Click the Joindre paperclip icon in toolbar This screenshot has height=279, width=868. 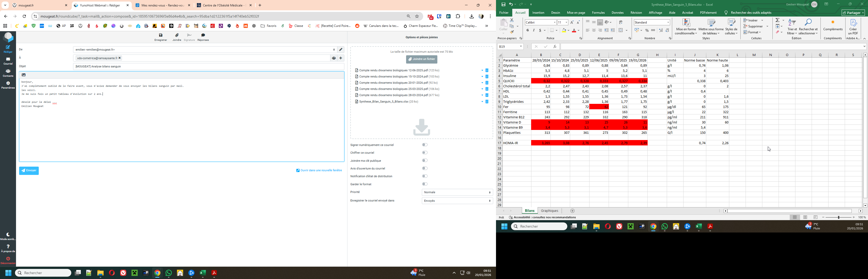click(x=177, y=35)
